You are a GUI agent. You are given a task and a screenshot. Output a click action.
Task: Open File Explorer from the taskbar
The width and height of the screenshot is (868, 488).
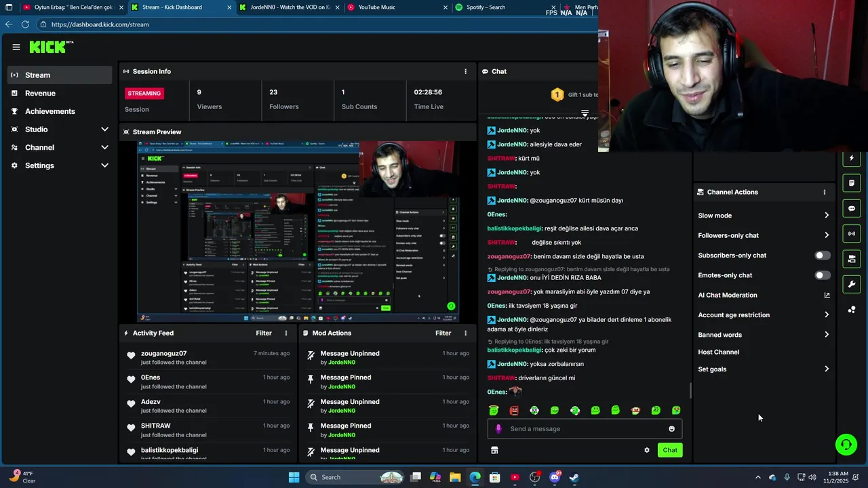pos(455,477)
